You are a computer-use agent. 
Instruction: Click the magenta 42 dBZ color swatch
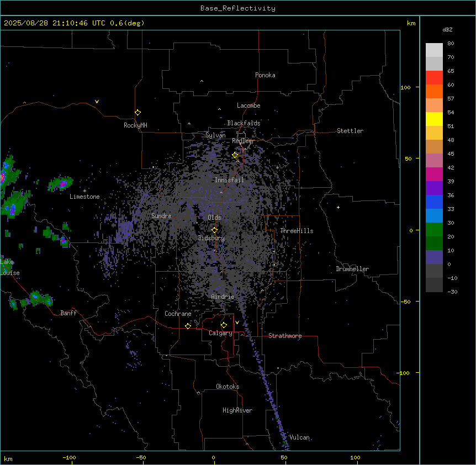point(434,174)
